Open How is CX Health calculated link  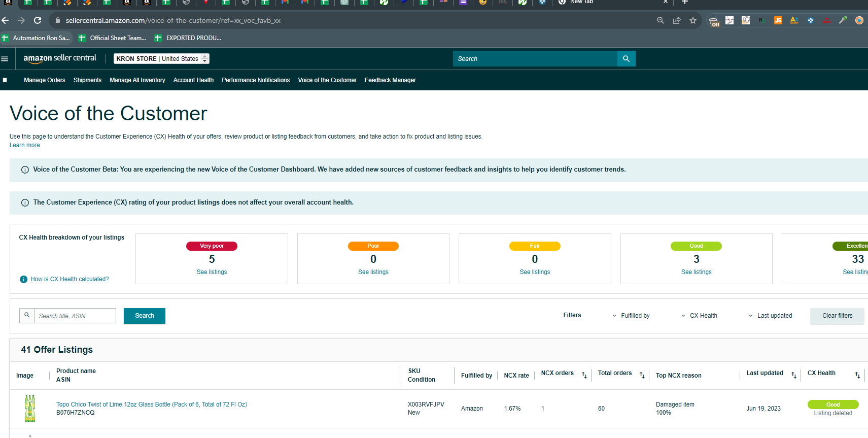click(70, 279)
